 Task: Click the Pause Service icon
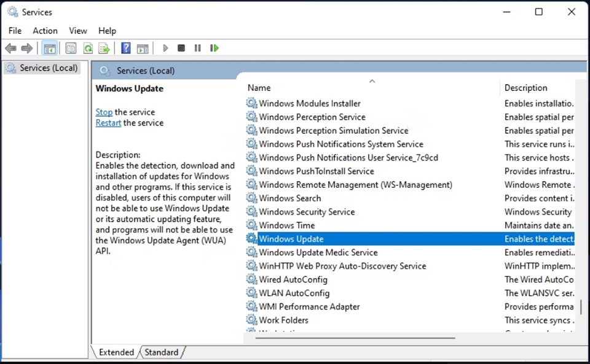pyautogui.click(x=197, y=48)
